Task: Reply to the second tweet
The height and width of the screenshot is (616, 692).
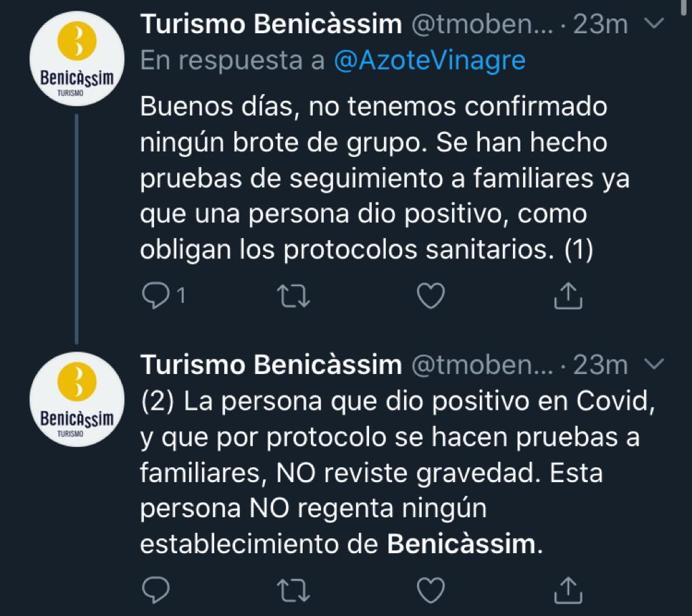Action: (156, 589)
